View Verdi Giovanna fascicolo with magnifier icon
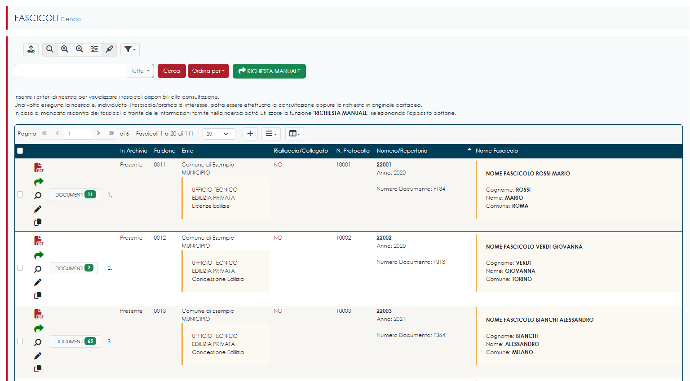The height and width of the screenshot is (381, 690). tap(38, 269)
